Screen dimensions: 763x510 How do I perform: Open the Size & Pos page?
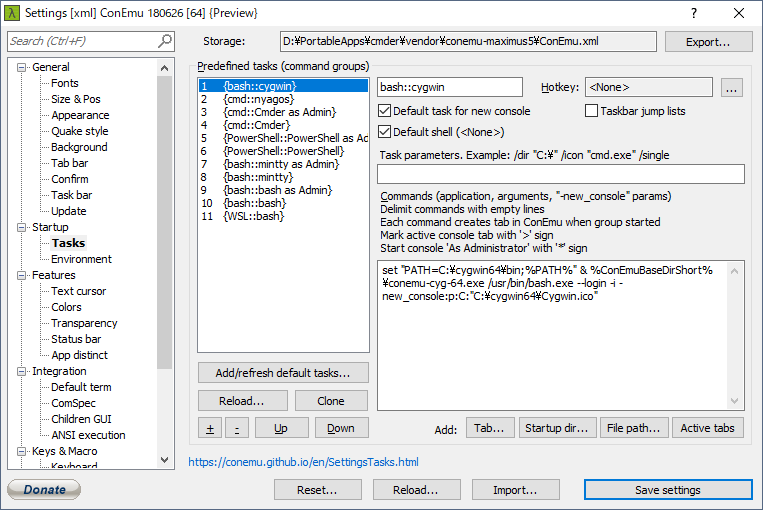tap(76, 99)
